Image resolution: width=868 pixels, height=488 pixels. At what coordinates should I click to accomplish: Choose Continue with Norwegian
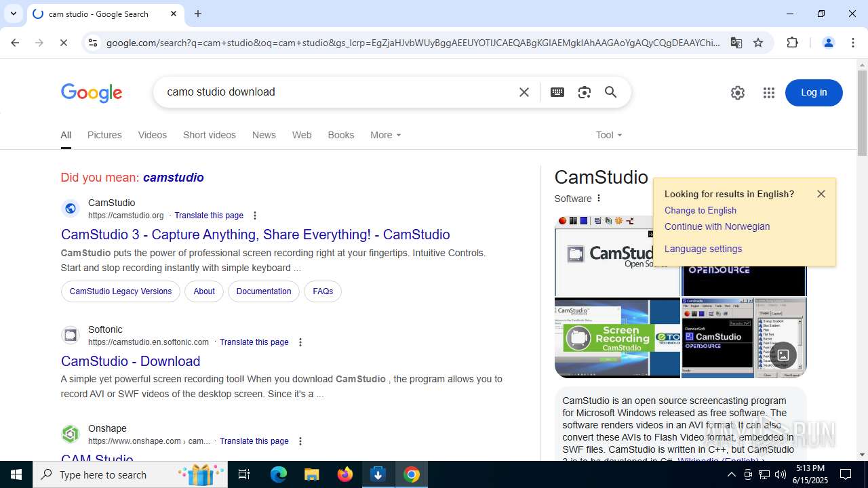click(717, 227)
